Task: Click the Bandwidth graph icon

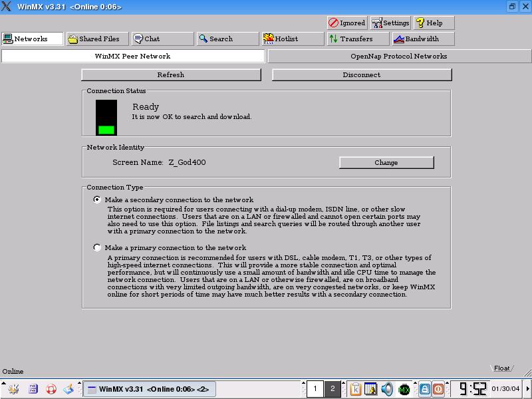Action: pyautogui.click(x=398, y=39)
